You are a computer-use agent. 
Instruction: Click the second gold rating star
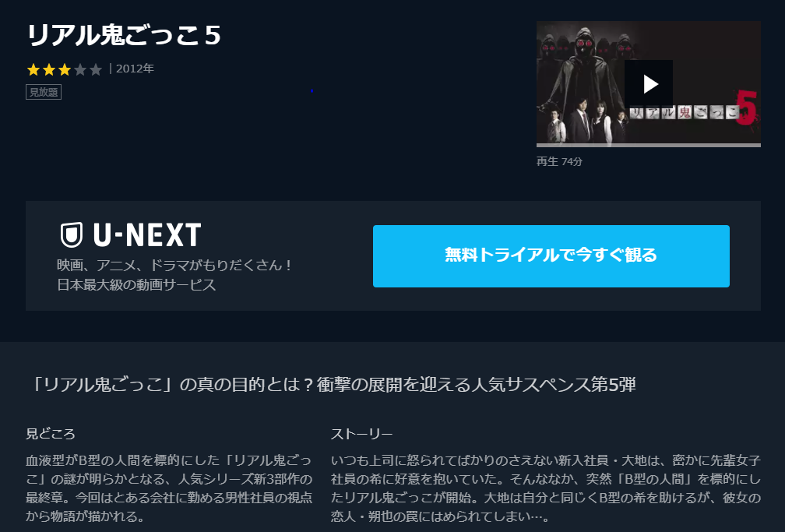pos(49,69)
